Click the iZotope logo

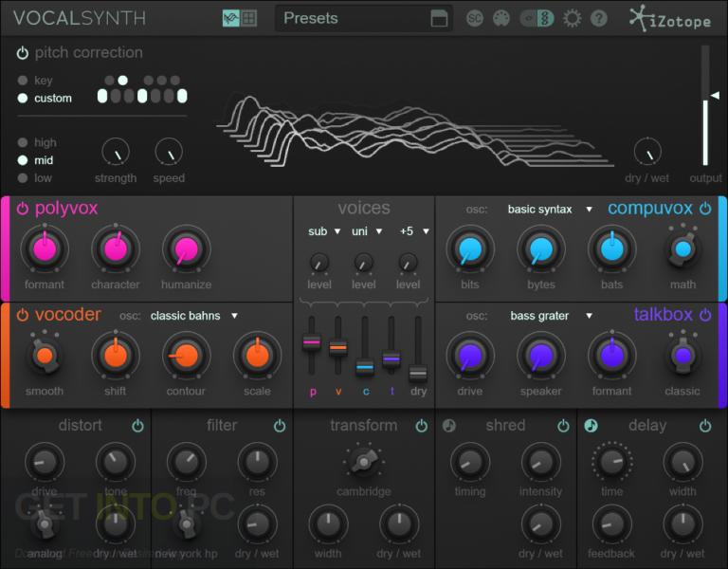670,19
